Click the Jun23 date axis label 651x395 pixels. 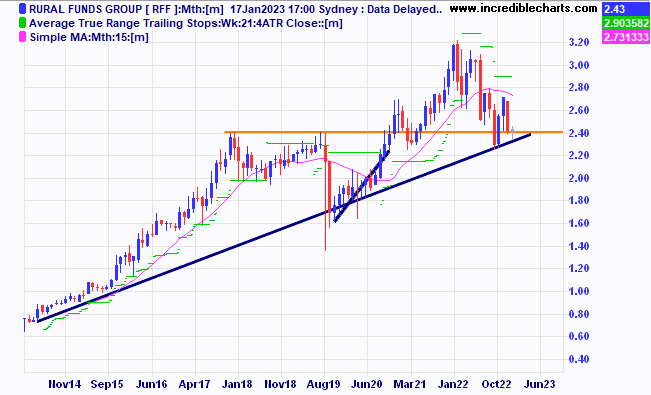(x=539, y=384)
